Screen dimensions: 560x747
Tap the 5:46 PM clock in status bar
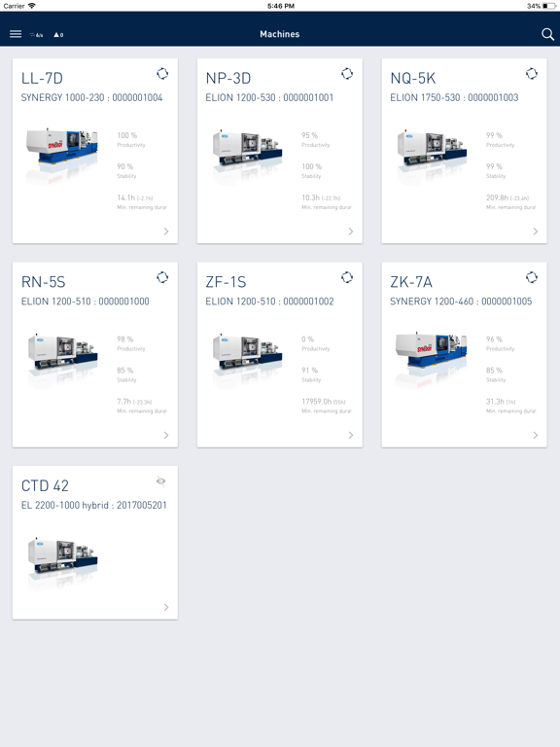(280, 6)
